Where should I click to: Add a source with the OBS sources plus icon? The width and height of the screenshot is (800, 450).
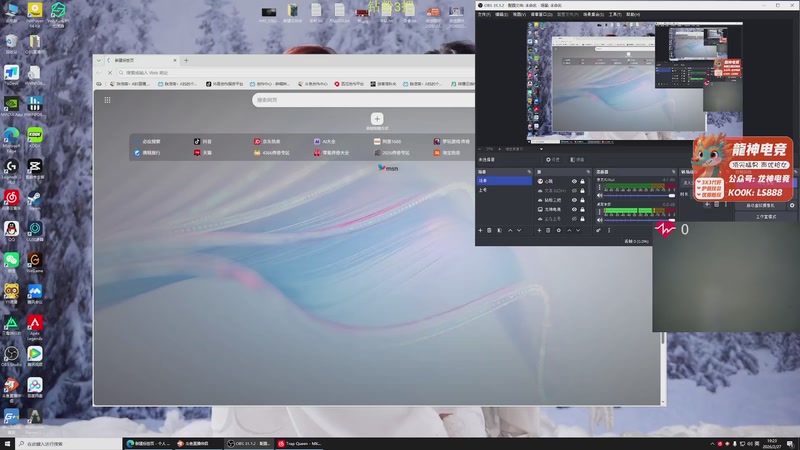click(539, 231)
